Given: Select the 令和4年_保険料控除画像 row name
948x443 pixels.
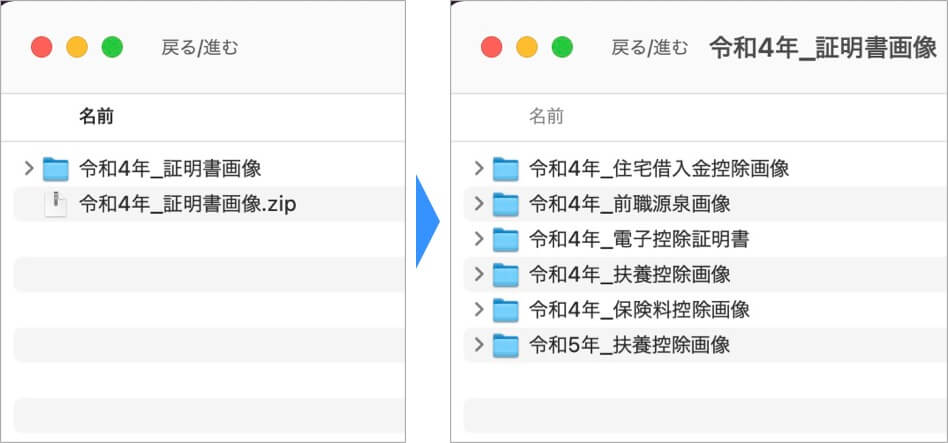Looking at the screenshot, I should point(639,310).
